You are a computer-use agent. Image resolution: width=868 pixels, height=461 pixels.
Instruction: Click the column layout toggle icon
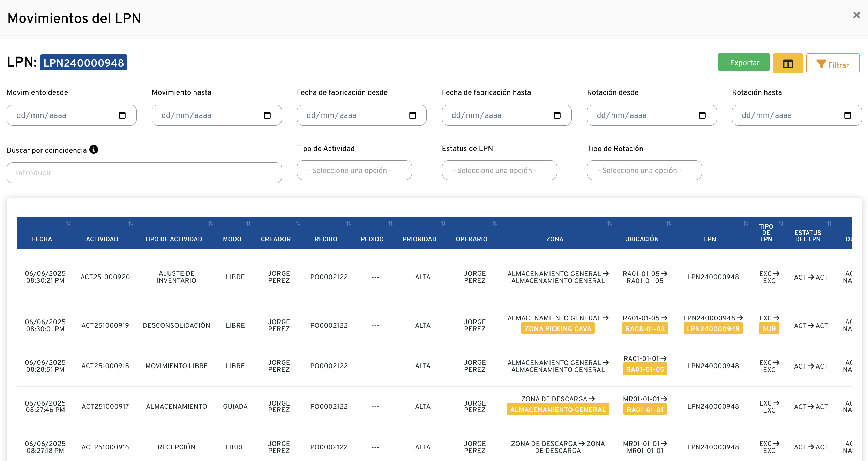(788, 63)
